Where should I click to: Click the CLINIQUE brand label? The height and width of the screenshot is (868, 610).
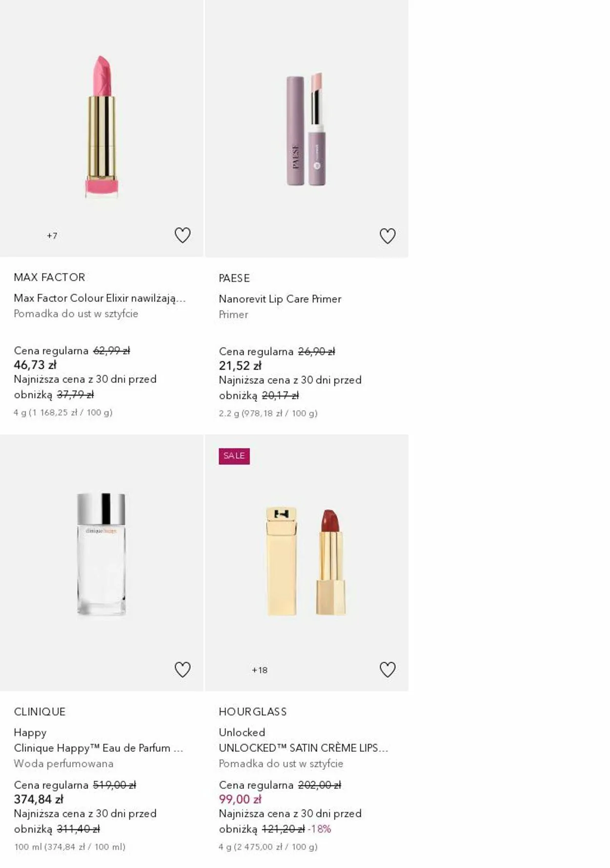coord(40,711)
